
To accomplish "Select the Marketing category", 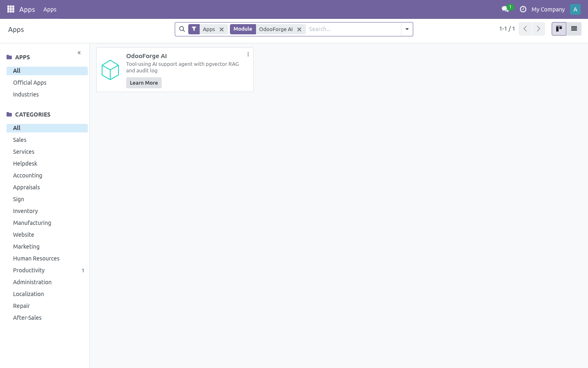I will click(47, 247).
